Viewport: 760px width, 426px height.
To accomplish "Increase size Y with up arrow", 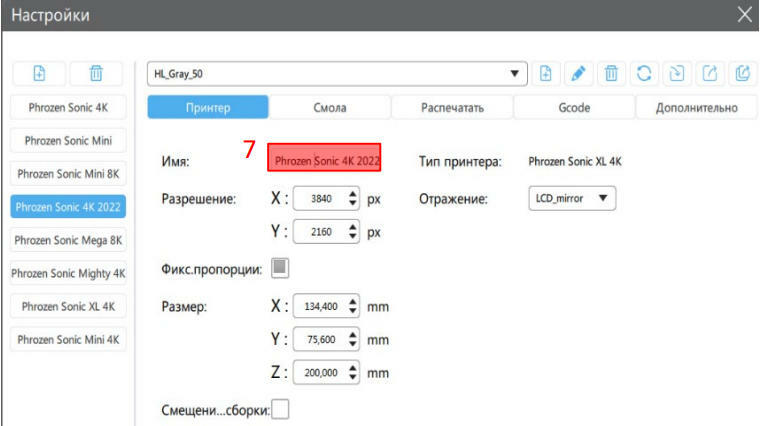I will [353, 334].
